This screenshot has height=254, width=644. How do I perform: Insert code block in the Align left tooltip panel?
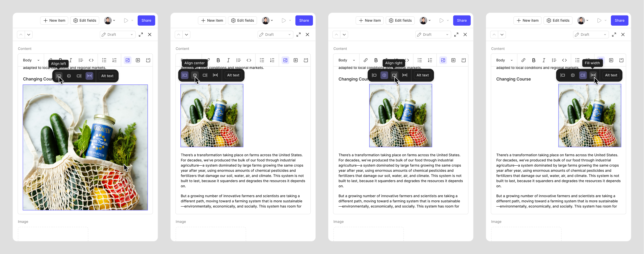(91, 60)
